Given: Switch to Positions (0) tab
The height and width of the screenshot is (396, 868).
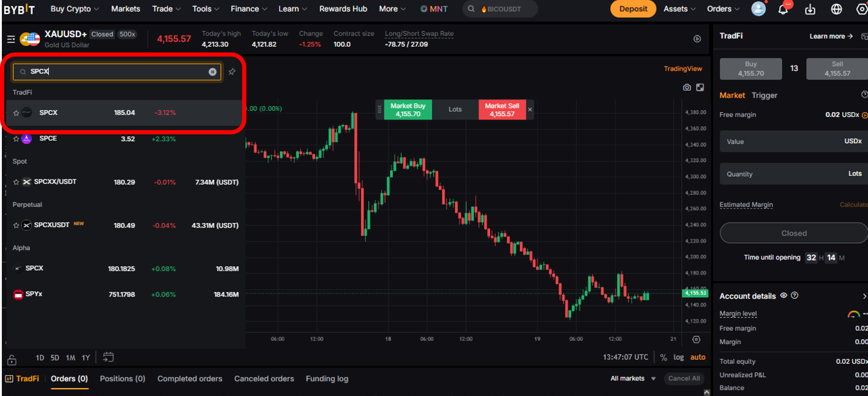Looking at the screenshot, I should coord(122,379).
